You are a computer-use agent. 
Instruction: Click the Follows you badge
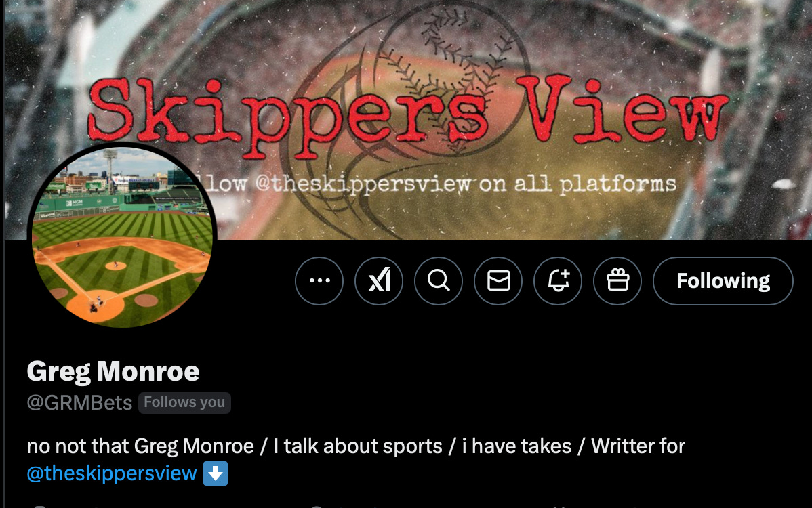click(x=184, y=402)
